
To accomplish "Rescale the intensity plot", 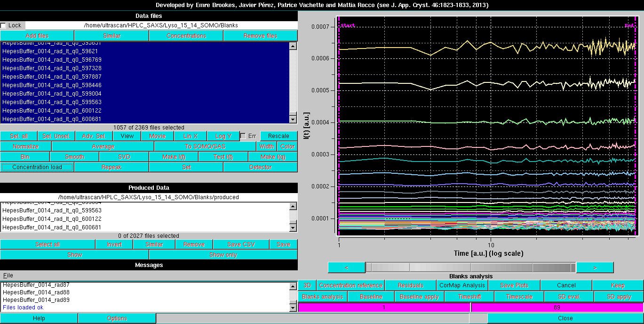I will [278, 136].
